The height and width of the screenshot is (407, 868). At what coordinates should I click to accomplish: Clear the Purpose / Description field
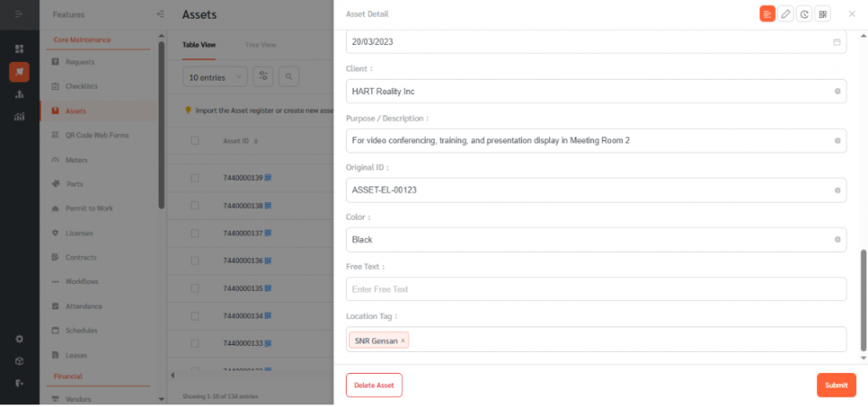[x=837, y=141]
